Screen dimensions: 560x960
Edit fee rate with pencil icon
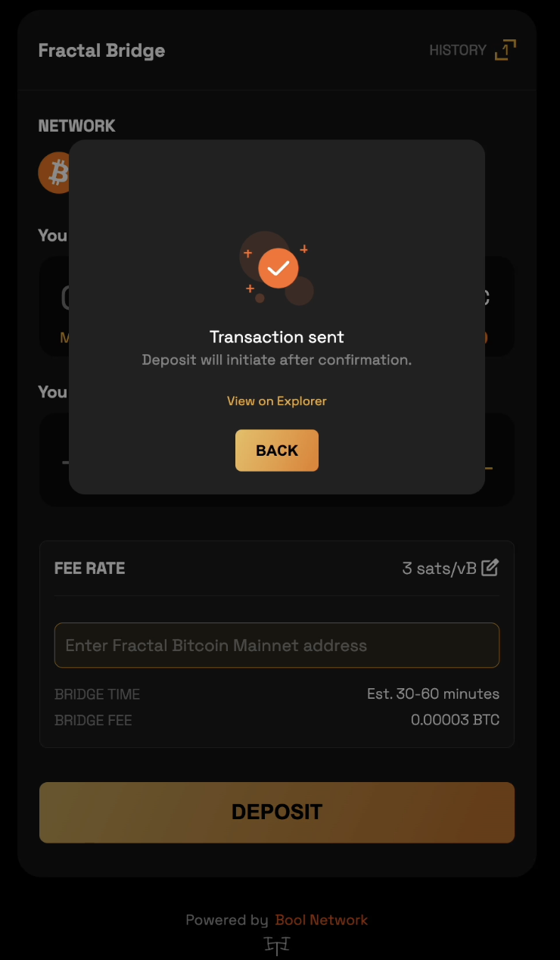click(x=490, y=567)
